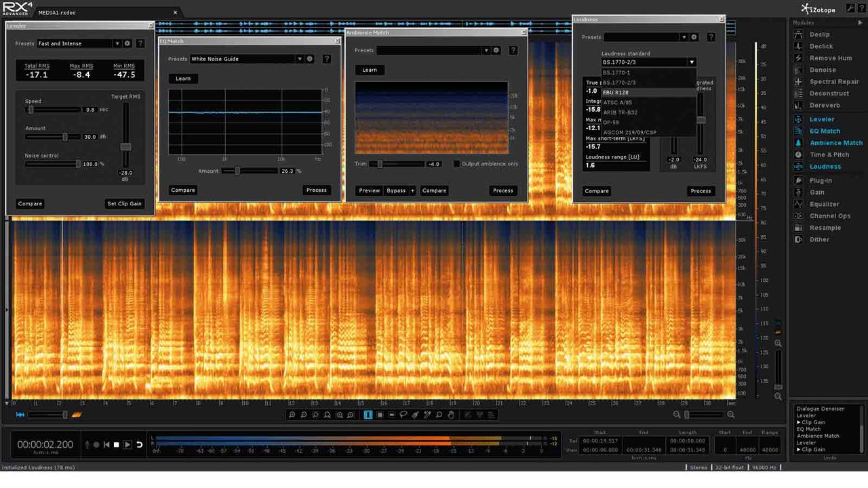
Task: Open the Channel Ops module
Action: click(x=829, y=216)
